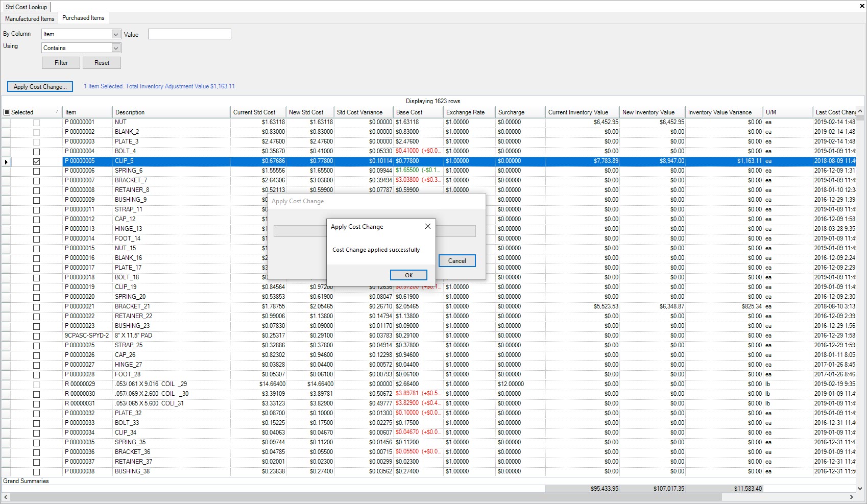Viewport: 867px width, 504px height.
Task: Click the PLATE_3 description cell
Action: pyautogui.click(x=171, y=142)
